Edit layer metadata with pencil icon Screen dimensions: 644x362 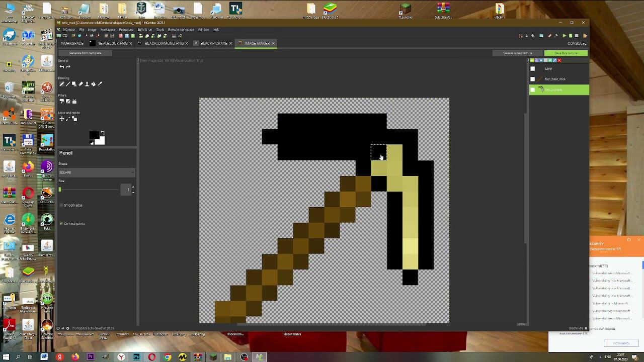(x=555, y=60)
